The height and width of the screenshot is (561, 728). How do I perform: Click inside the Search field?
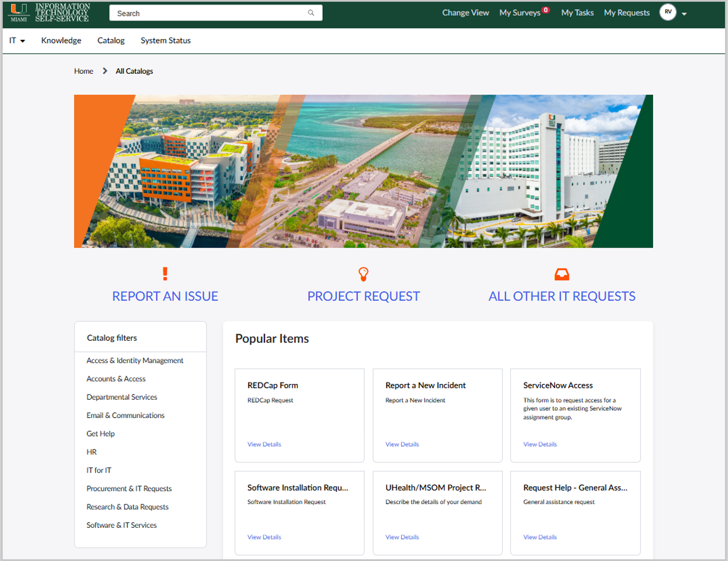click(x=216, y=13)
